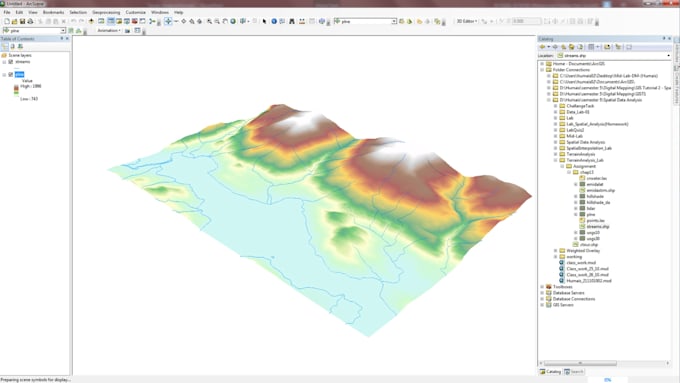Open the Animation dropdown menu
This screenshot has width=680, height=383.
coord(109,31)
